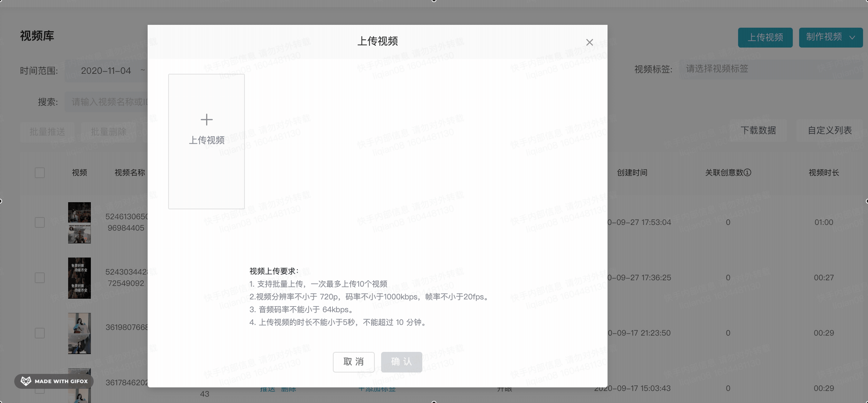Click the 上传视频 button at top right

[x=765, y=38]
